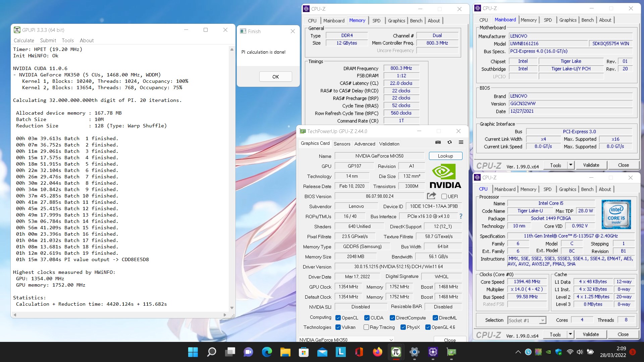Open File Explorer from taskbar
This screenshot has width=644, height=362.
point(285,352)
